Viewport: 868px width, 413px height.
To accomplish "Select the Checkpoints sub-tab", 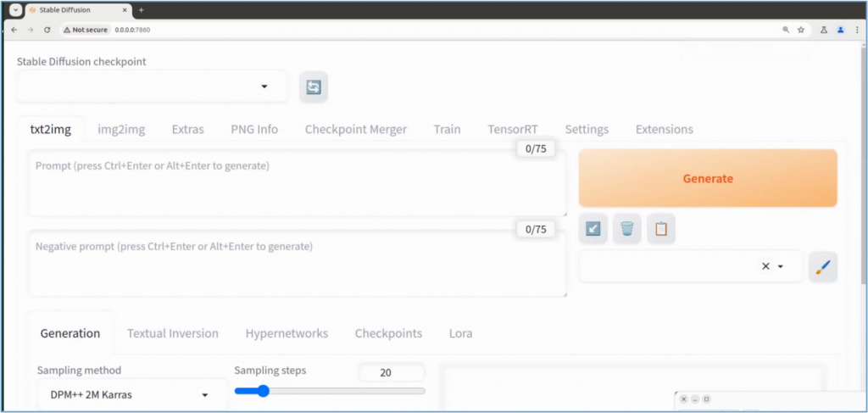I will [x=388, y=333].
